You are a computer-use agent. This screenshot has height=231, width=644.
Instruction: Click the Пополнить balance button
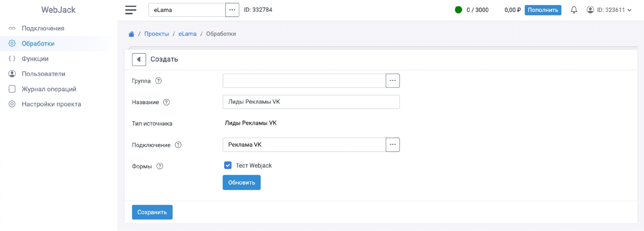543,10
